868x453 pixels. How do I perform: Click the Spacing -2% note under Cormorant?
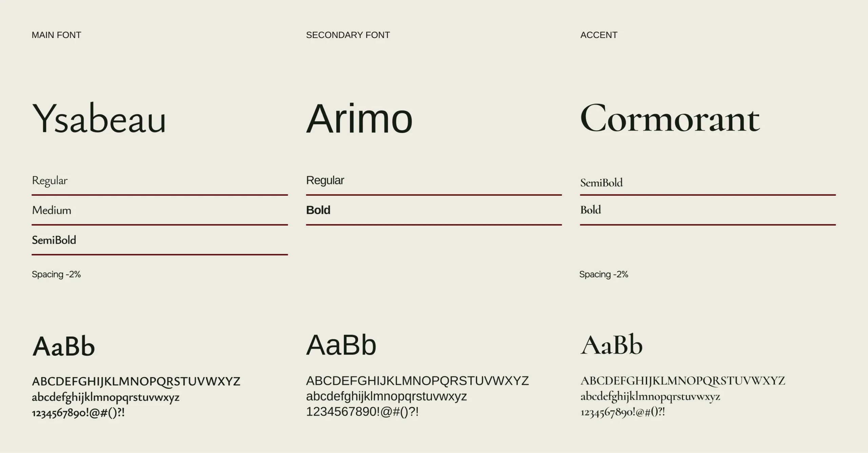[x=604, y=274]
